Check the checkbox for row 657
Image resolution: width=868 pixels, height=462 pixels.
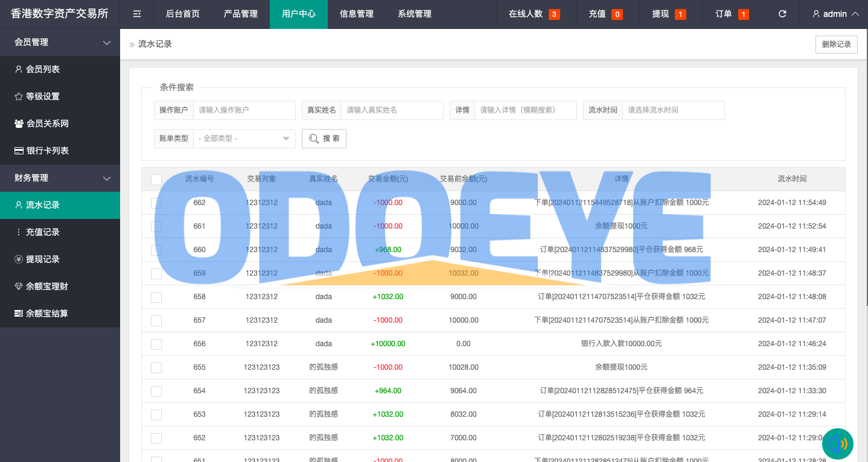click(156, 321)
